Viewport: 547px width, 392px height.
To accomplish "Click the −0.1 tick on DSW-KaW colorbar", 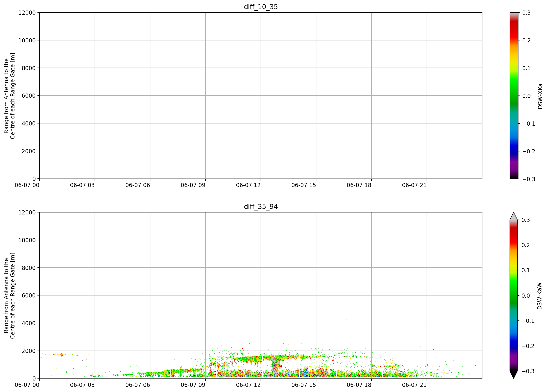I will 528,321.
